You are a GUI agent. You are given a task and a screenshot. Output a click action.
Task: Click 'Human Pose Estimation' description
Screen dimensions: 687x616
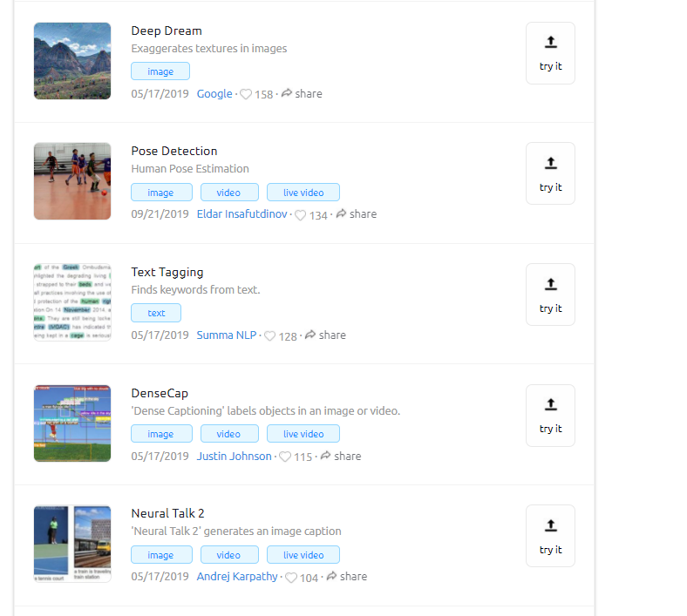pyautogui.click(x=190, y=168)
